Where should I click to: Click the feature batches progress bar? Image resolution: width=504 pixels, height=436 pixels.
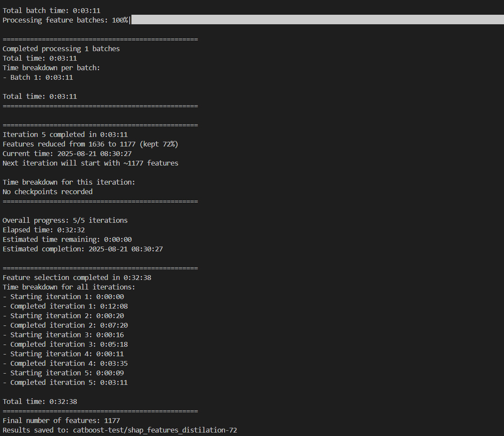317,20
